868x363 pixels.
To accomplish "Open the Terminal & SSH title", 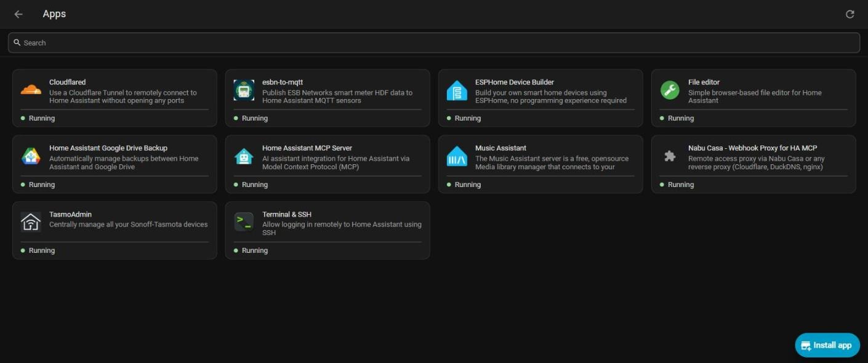I will click(287, 214).
